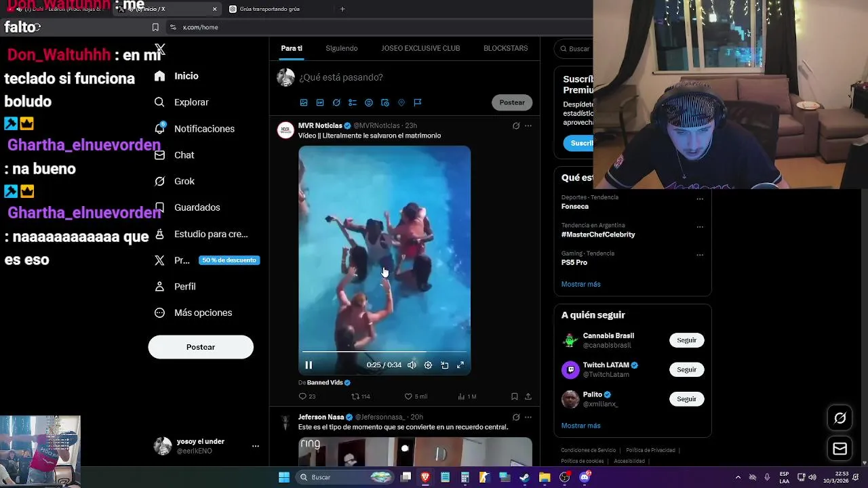Like the MVR Noticias post
Screen dimensions: 868x488
(416, 396)
